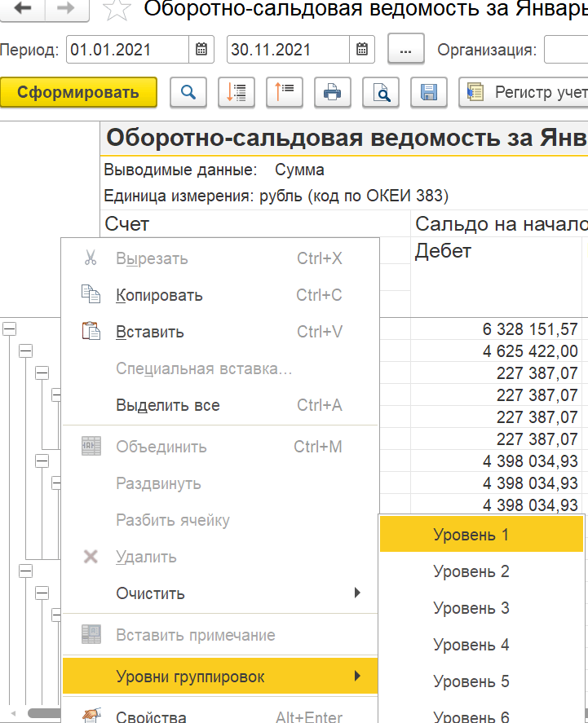This screenshot has width=588, height=723.
Task: Open calendar picker for end date 30.11.2021
Action: click(361, 50)
